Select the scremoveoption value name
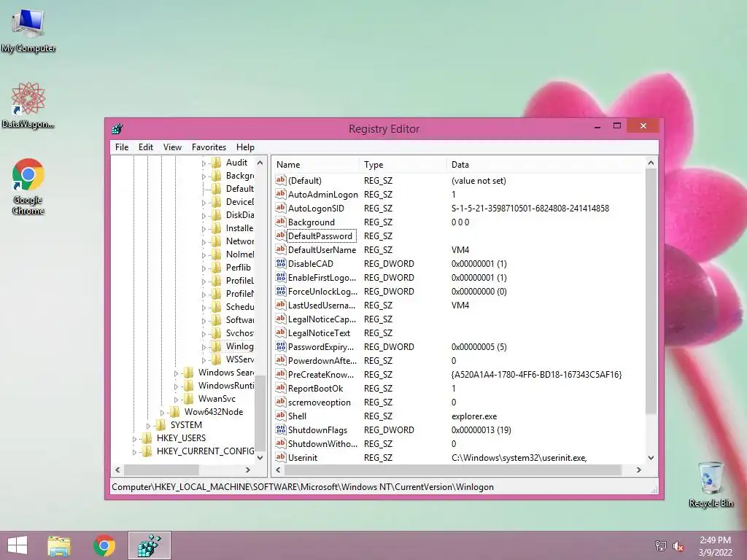747x560 pixels. click(320, 402)
